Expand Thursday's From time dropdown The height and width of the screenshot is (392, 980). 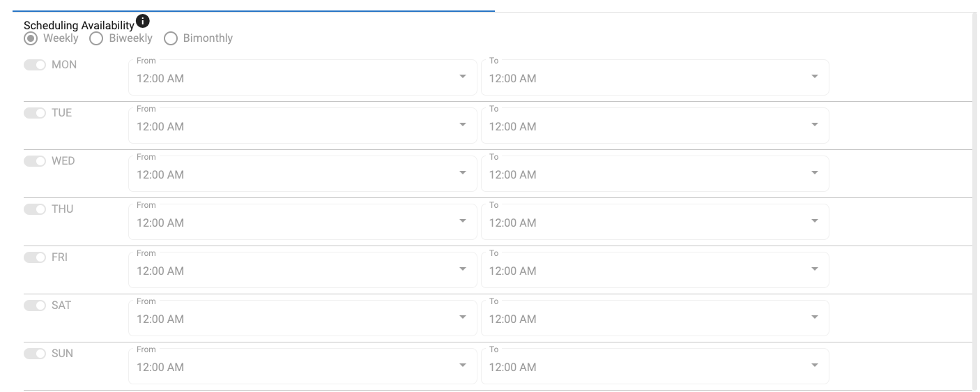click(x=303, y=222)
